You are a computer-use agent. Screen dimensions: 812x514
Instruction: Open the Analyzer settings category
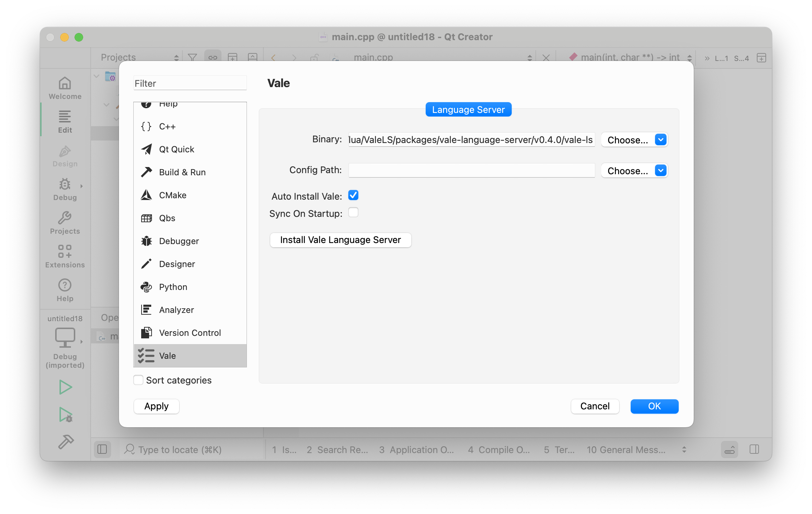pos(176,310)
